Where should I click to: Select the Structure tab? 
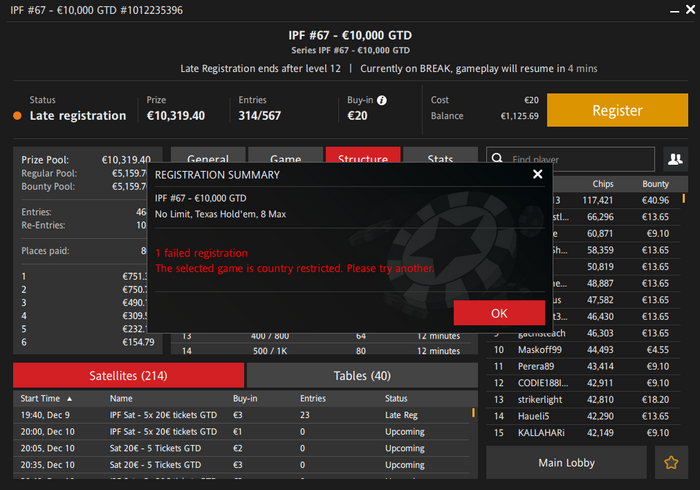(x=363, y=155)
